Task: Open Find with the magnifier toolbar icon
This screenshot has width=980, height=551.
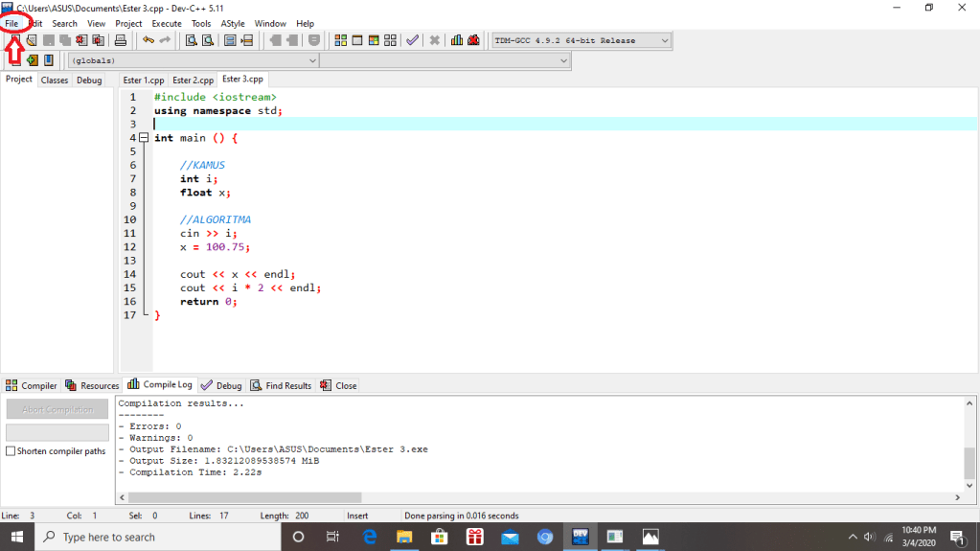Action: (192, 40)
